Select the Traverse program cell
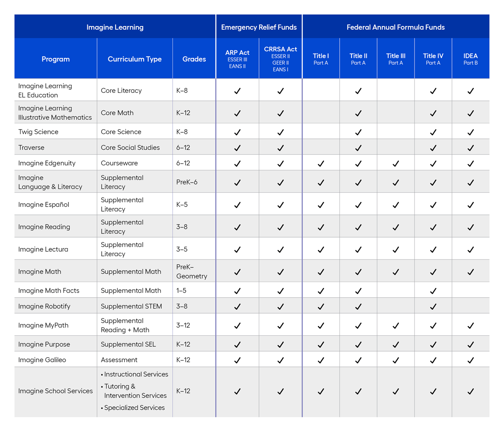 pyautogui.click(x=55, y=147)
